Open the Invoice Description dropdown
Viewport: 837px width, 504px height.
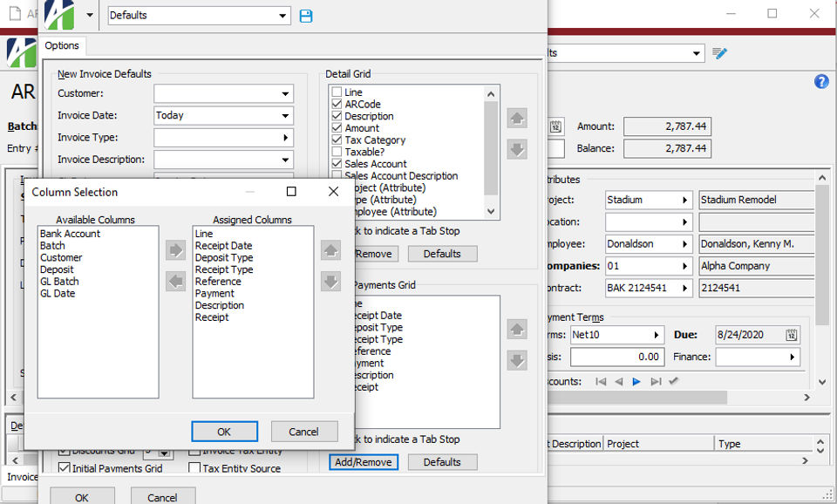point(286,160)
